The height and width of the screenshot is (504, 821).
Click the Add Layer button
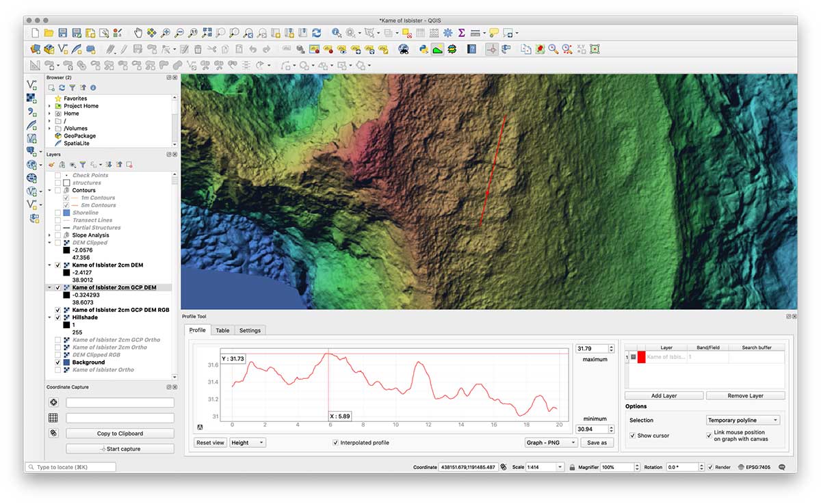(x=664, y=396)
